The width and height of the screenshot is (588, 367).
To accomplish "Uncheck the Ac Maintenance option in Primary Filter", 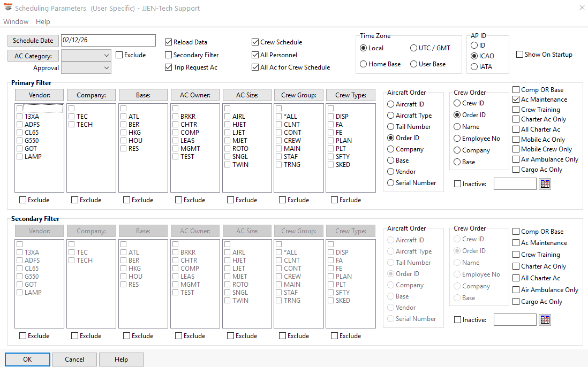I will click(516, 100).
